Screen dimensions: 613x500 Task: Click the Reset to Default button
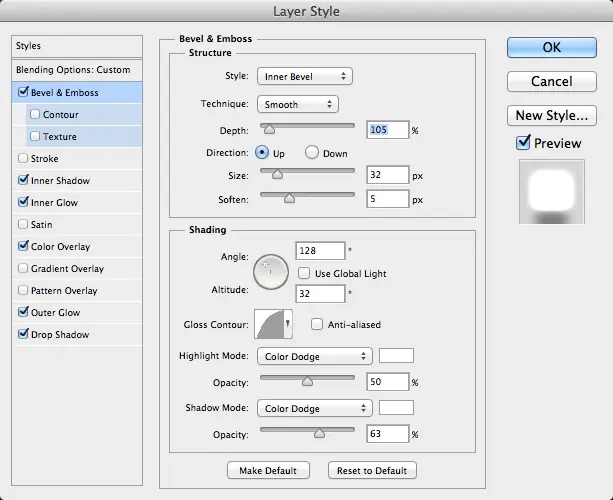(372, 470)
